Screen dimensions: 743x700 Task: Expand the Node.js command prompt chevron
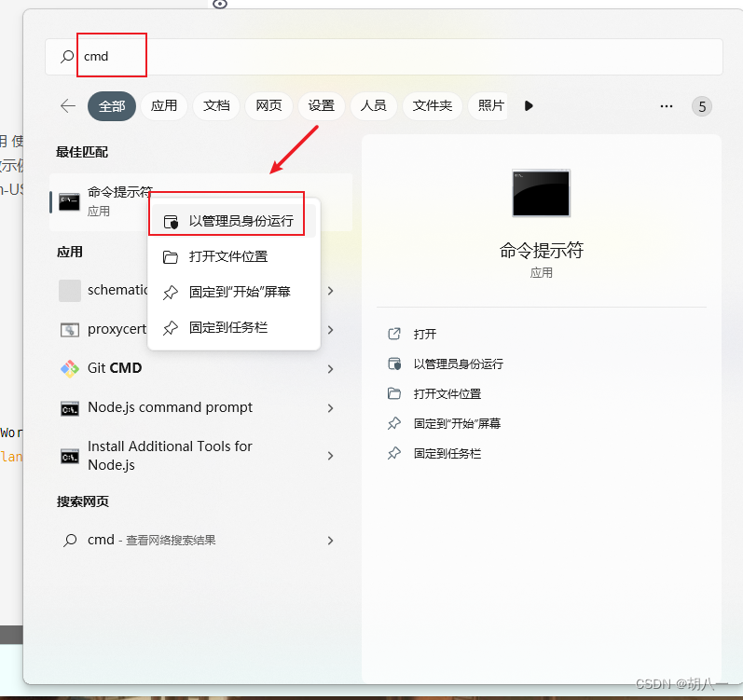tap(331, 408)
